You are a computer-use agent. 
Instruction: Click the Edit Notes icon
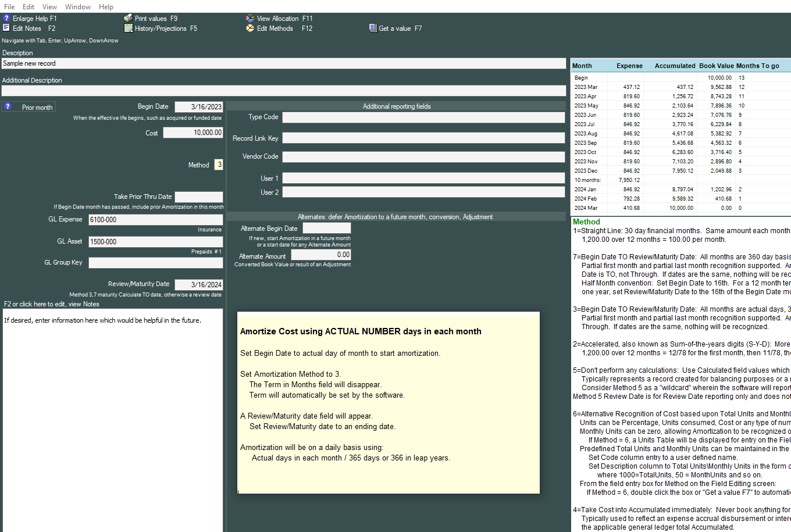[x=6, y=28]
